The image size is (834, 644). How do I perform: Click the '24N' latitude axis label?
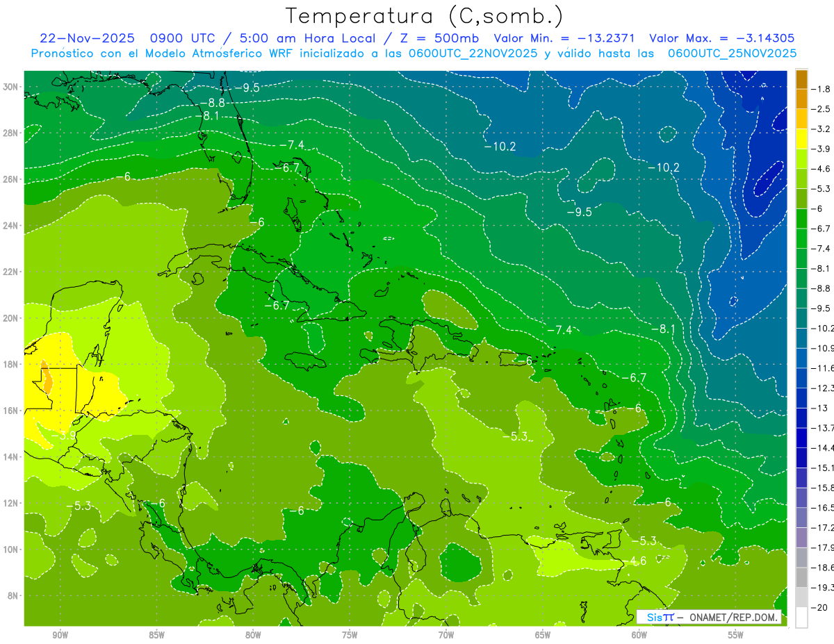coord(10,226)
